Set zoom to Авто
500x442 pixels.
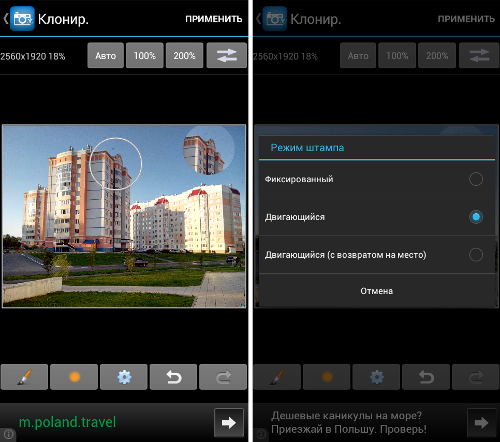[105, 55]
